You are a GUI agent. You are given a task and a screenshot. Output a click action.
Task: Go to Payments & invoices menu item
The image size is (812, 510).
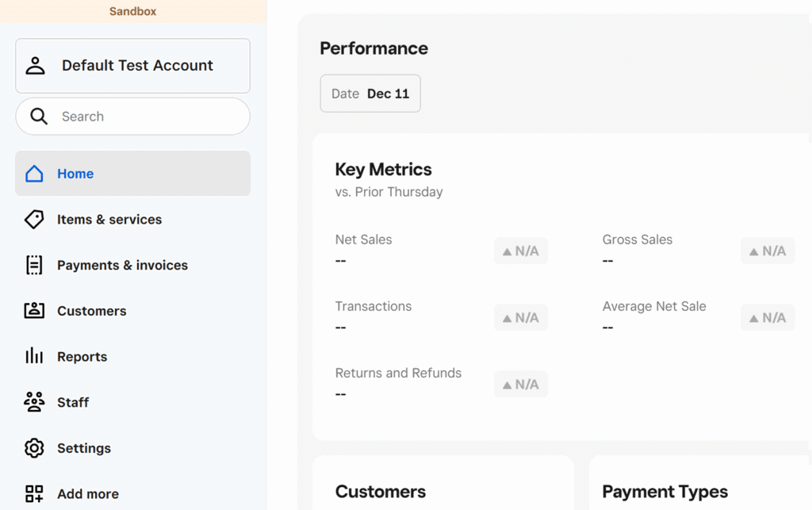point(122,266)
